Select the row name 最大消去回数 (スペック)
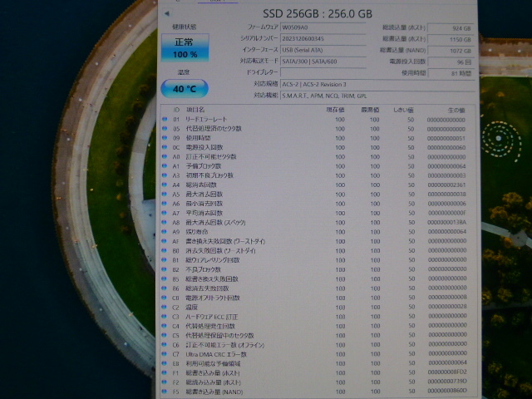 point(215,223)
